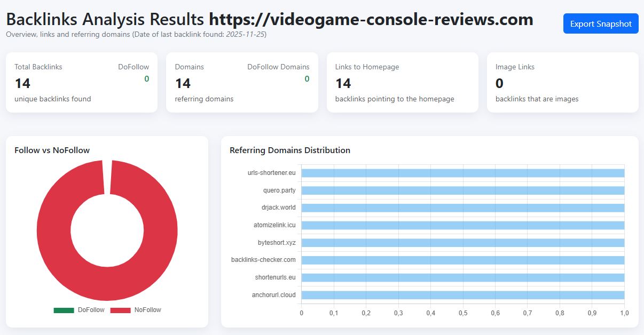Click the 1,0 axis tick label
This screenshot has height=335, width=644.
[624, 313]
